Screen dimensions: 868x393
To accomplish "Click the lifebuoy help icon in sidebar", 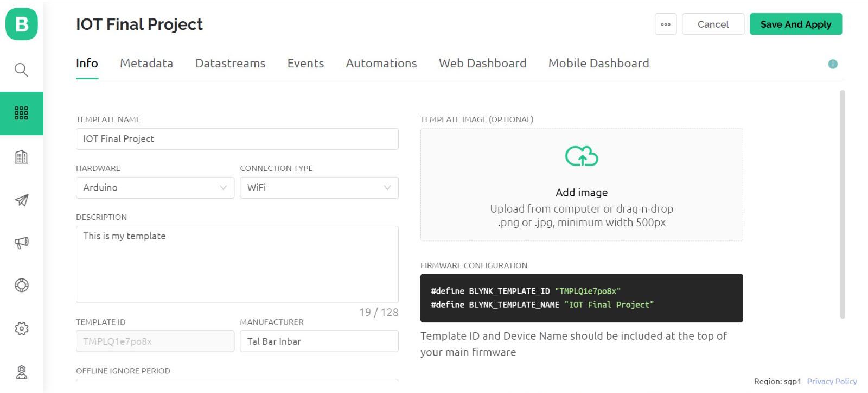I will [21, 285].
